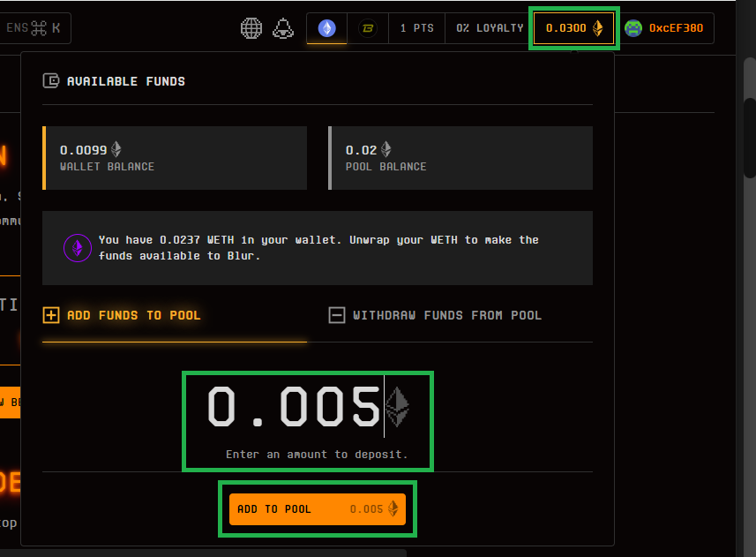Click the 1 PTS points indicator
Image resolution: width=756 pixels, height=557 pixels.
(x=416, y=28)
